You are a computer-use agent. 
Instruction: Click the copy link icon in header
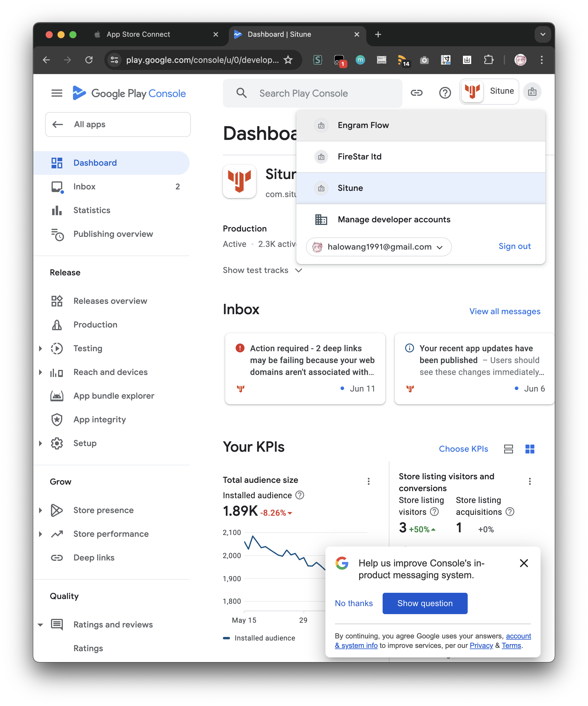coord(416,93)
